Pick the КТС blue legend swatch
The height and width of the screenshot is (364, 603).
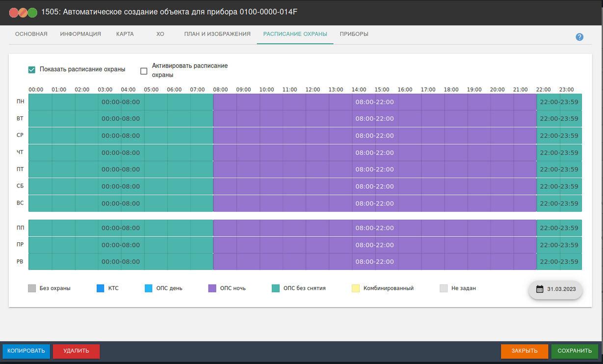pyautogui.click(x=101, y=288)
